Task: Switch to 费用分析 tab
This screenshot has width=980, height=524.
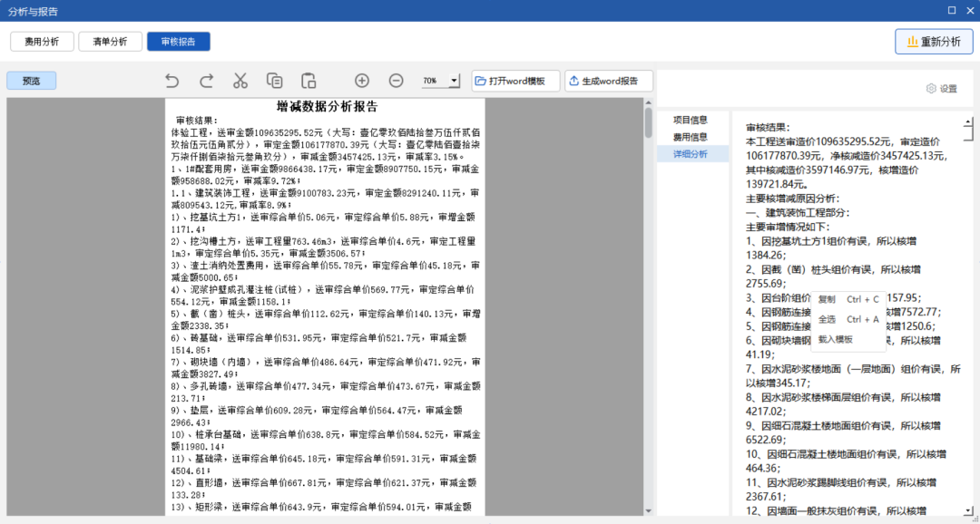Action: (42, 42)
